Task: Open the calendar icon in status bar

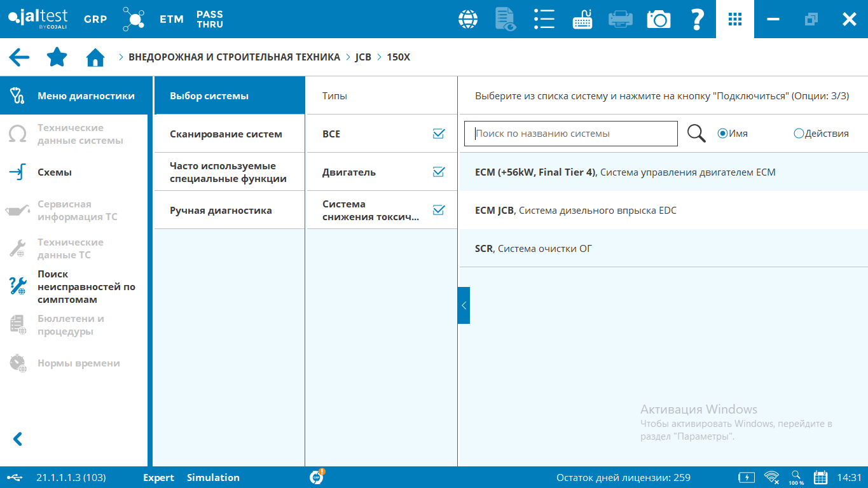Action: coord(820,477)
